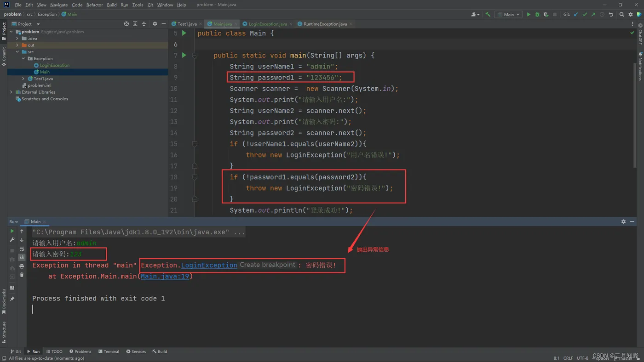Screen dimensions: 644x362
Task: Open Run panel settings gear
Action: coord(624,221)
